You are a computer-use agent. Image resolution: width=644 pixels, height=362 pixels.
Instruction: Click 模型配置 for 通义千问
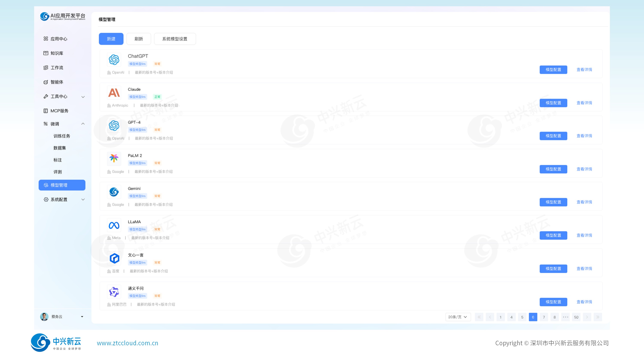coord(553,302)
